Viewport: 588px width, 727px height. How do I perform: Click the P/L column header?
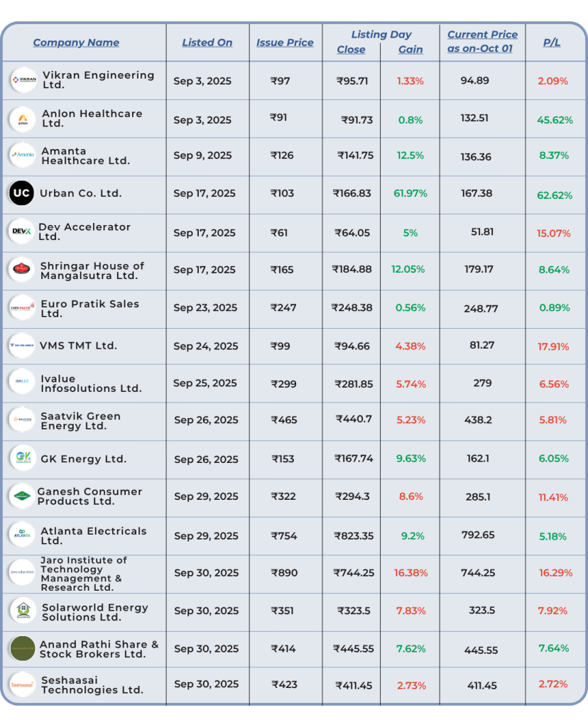[x=552, y=43]
